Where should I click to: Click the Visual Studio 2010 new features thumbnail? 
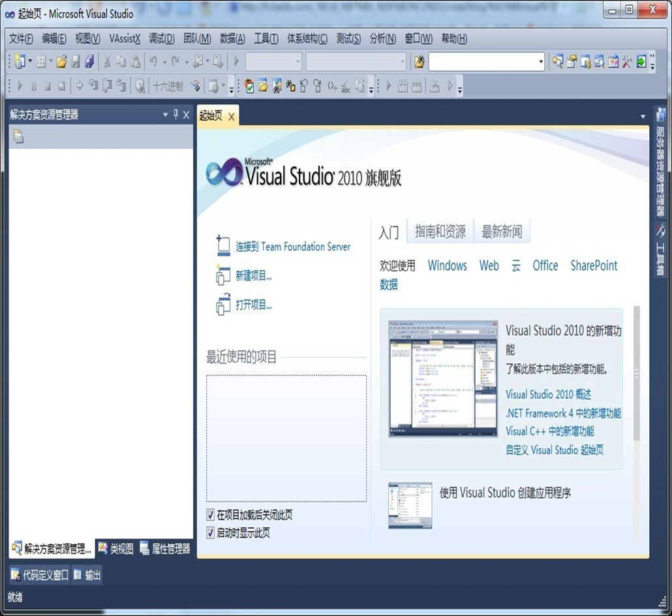[x=443, y=378]
